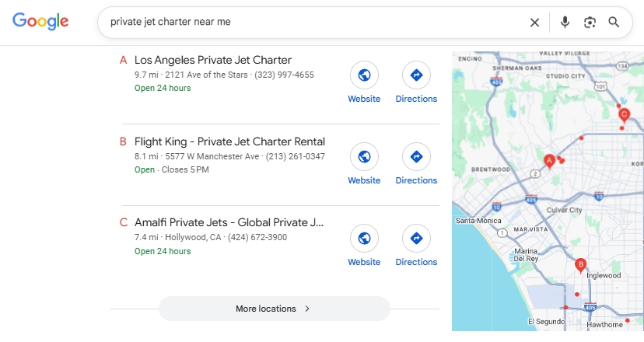Viewport: 644px width, 342px height.
Task: Expand More locations list
Action: tap(274, 309)
